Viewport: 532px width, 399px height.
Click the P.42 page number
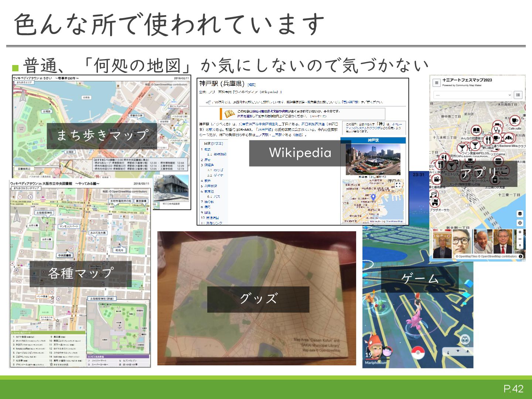click(514, 389)
